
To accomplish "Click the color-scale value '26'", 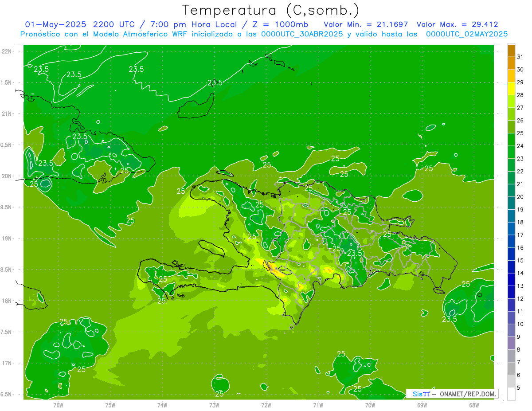I will coord(520,121).
